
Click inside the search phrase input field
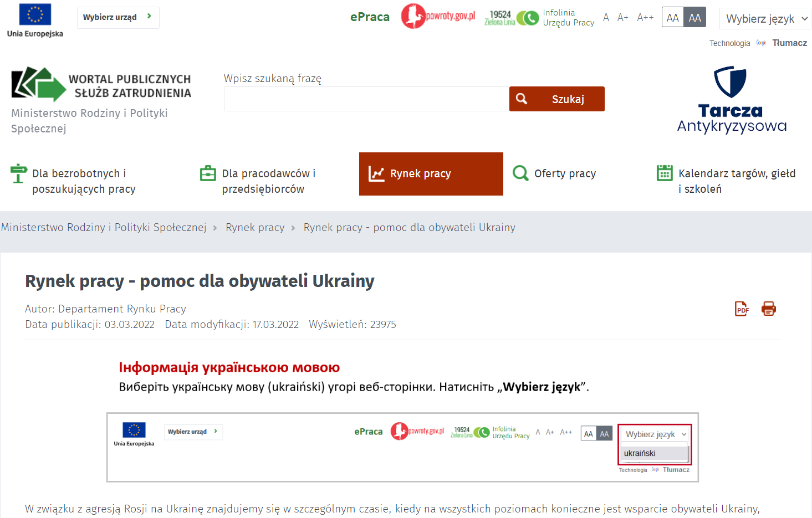pos(366,99)
